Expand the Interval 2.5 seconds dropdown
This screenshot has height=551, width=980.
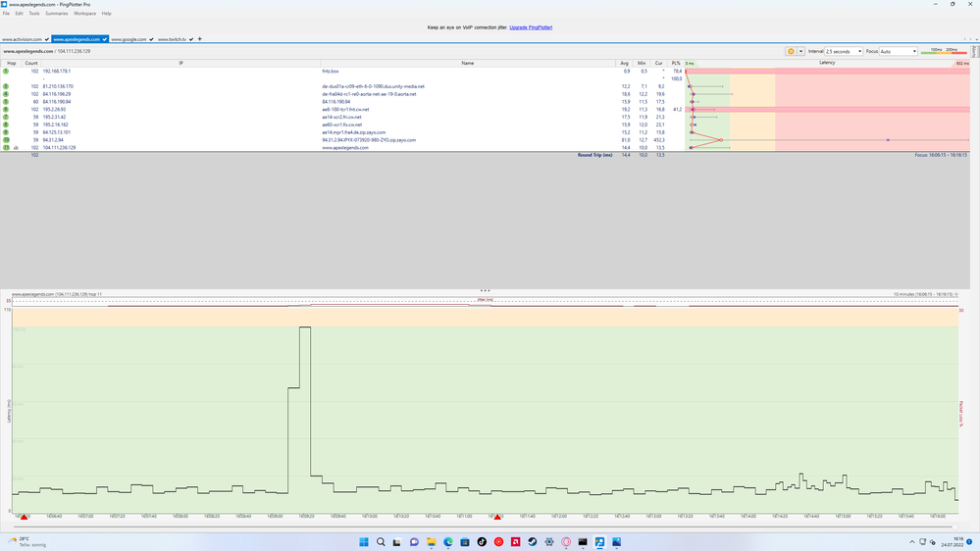click(844, 51)
